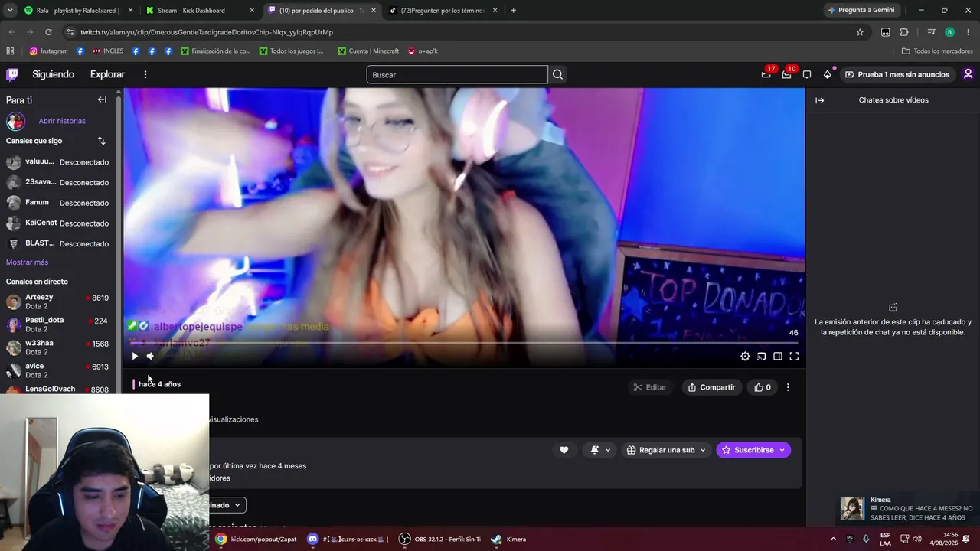Click the search magnifier button

(557, 74)
